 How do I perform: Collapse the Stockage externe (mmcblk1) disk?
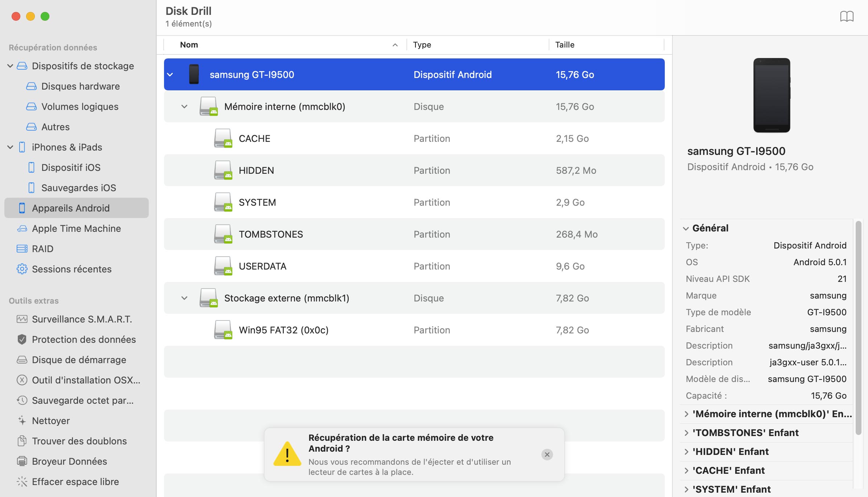click(x=184, y=298)
